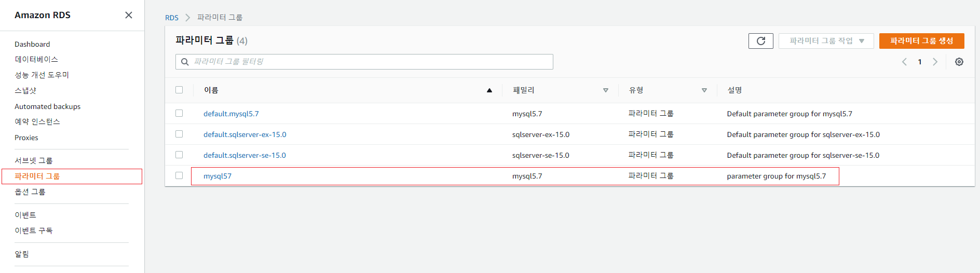The width and height of the screenshot is (980, 273).
Task: Sort by 패밀리 column arrow
Action: pyautogui.click(x=605, y=90)
